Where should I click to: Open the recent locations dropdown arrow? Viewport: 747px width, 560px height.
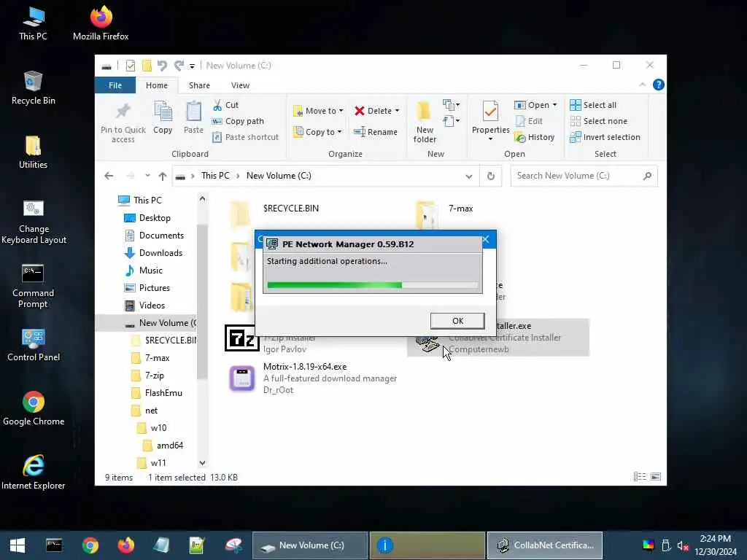(x=147, y=176)
